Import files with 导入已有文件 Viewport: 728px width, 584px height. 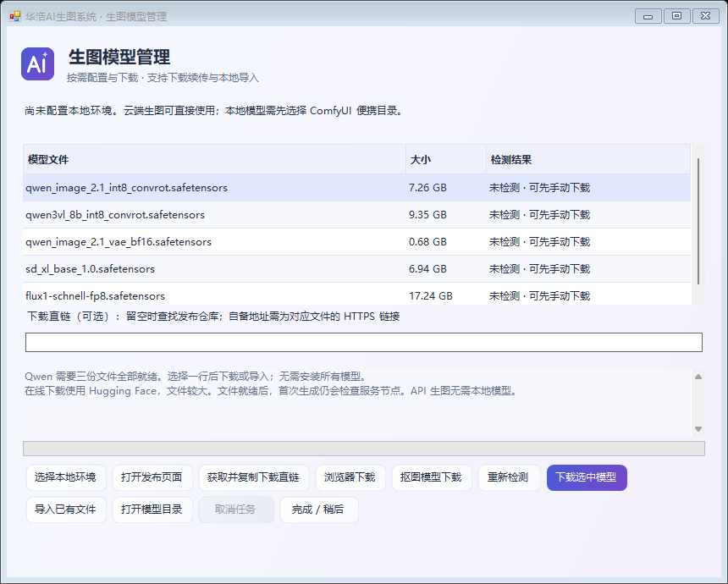(66, 510)
